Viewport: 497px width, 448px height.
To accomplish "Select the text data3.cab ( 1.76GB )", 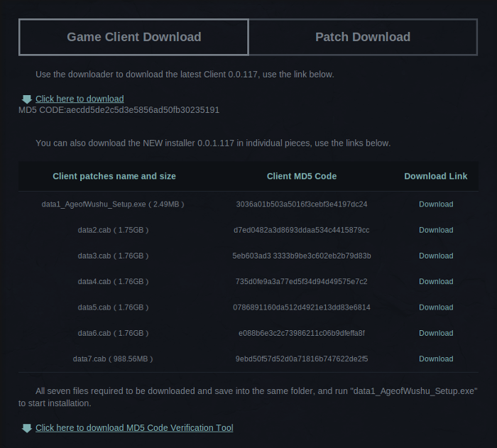I will pyautogui.click(x=113, y=256).
